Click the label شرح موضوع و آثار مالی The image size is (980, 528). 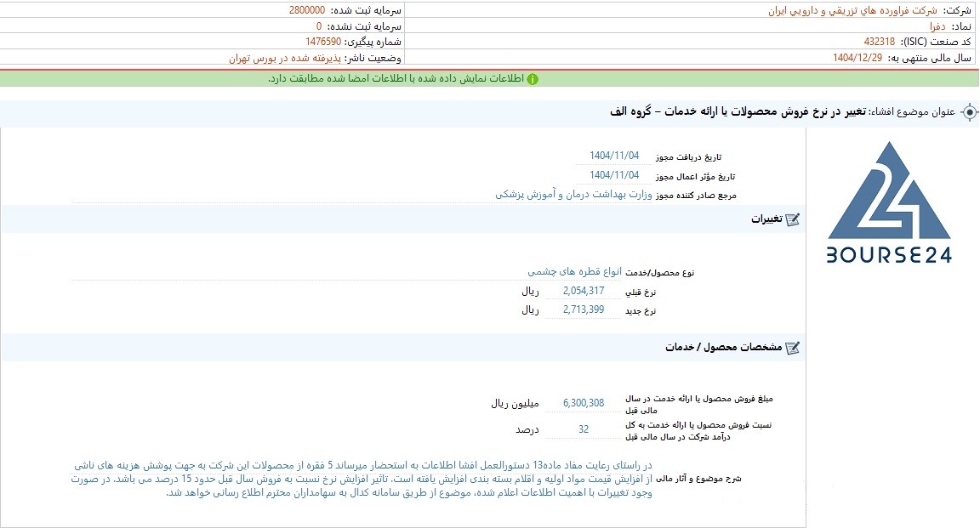click(x=698, y=480)
